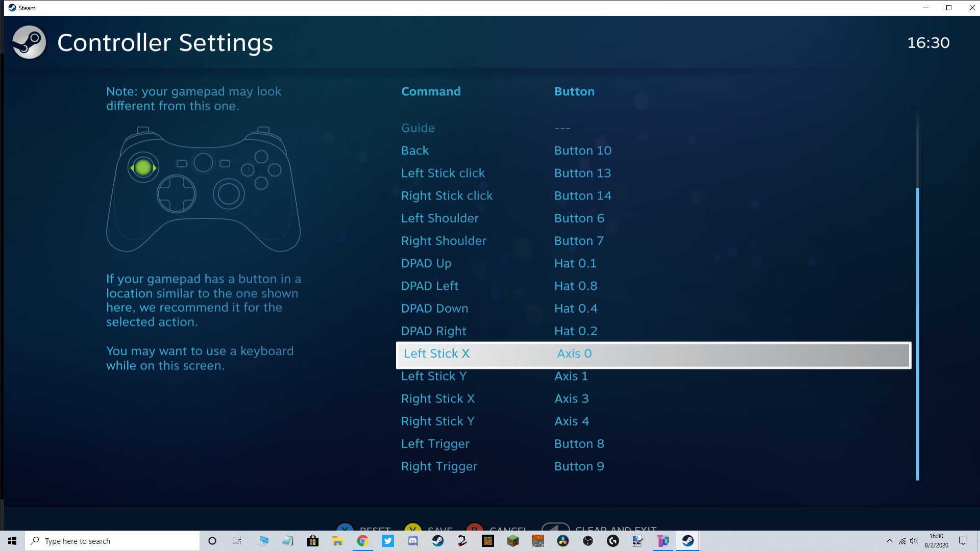Click the Steam logo in the header
Image resolution: width=980 pixels, height=551 pixels.
pyautogui.click(x=29, y=42)
